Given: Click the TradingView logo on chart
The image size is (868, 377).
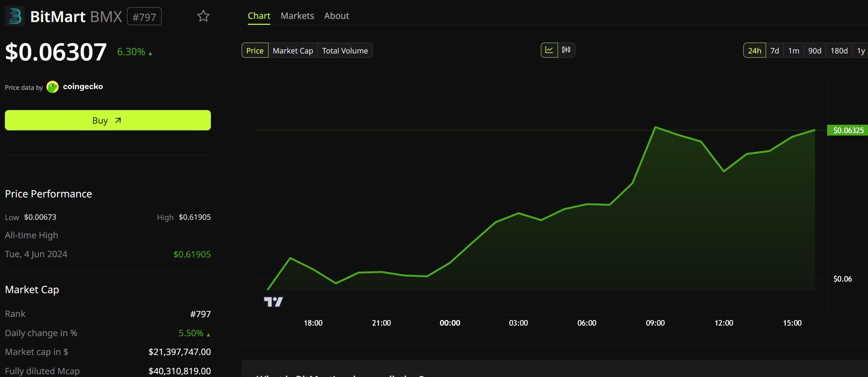Looking at the screenshot, I should click(273, 302).
